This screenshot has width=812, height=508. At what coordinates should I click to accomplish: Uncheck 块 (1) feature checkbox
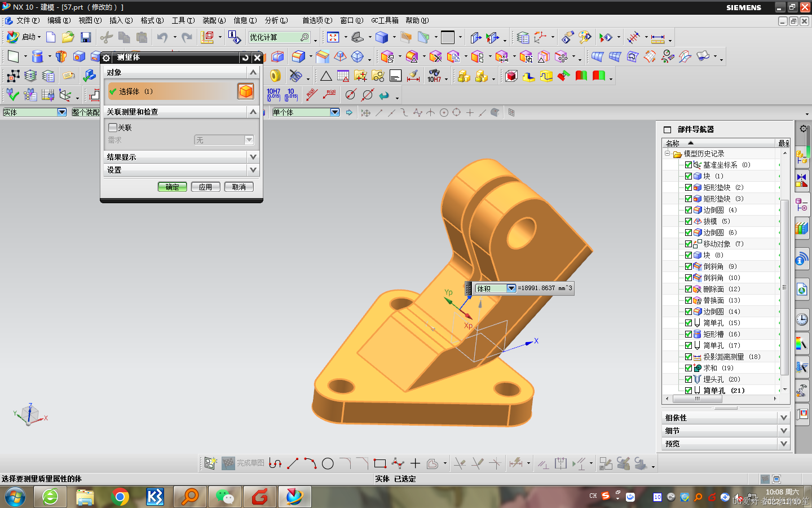689,176
